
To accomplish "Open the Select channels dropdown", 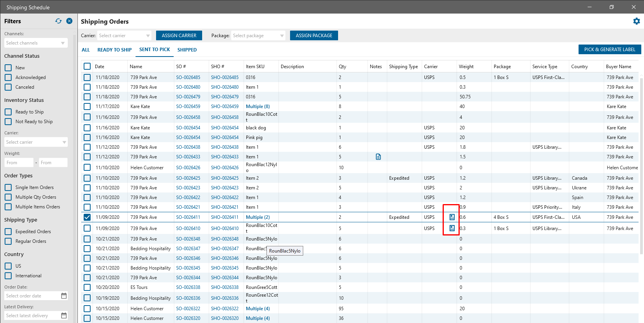I will pyautogui.click(x=36, y=43).
